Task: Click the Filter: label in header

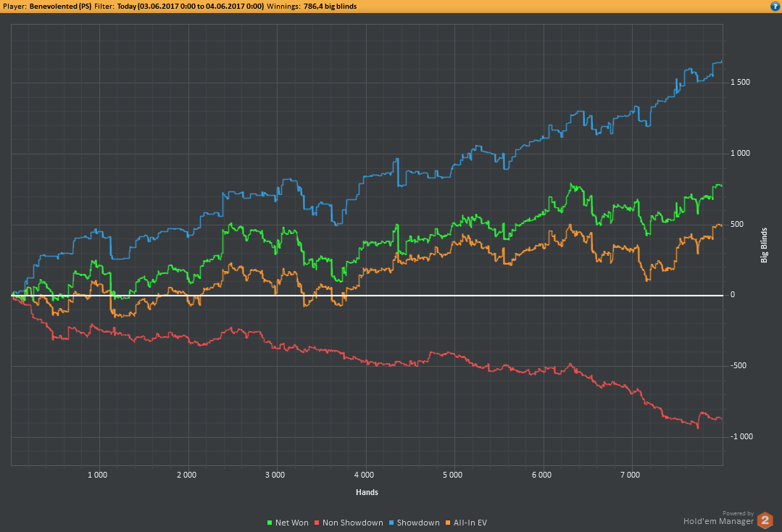Action: point(104,7)
